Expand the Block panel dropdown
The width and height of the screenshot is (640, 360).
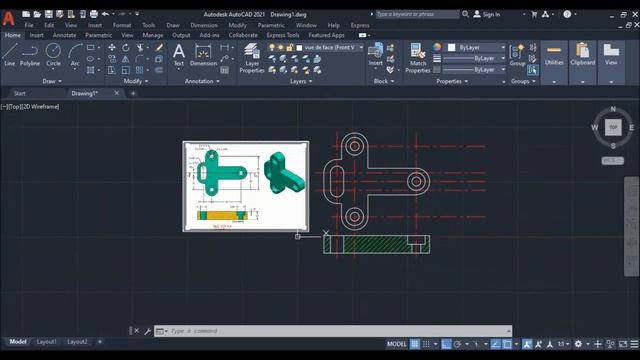point(384,81)
